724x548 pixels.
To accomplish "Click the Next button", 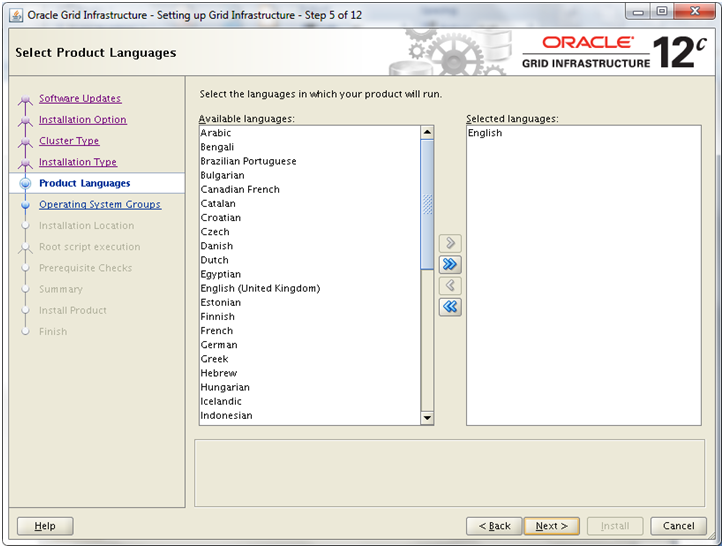I will [x=551, y=526].
